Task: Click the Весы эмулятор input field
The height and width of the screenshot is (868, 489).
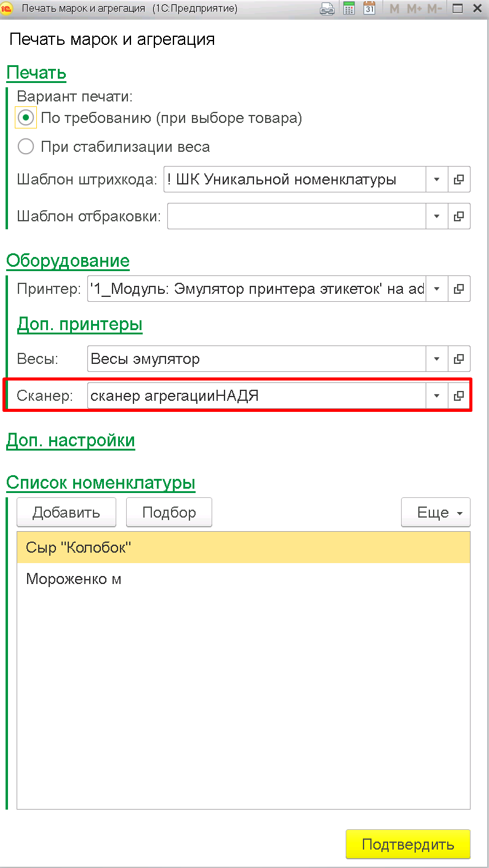Action: point(256,359)
